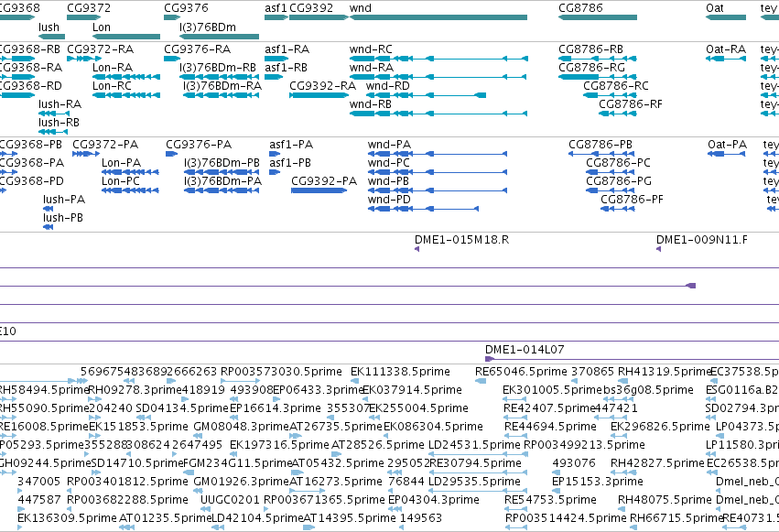
Task: Select the AT01235.5prime EST label
Action: tap(166, 518)
